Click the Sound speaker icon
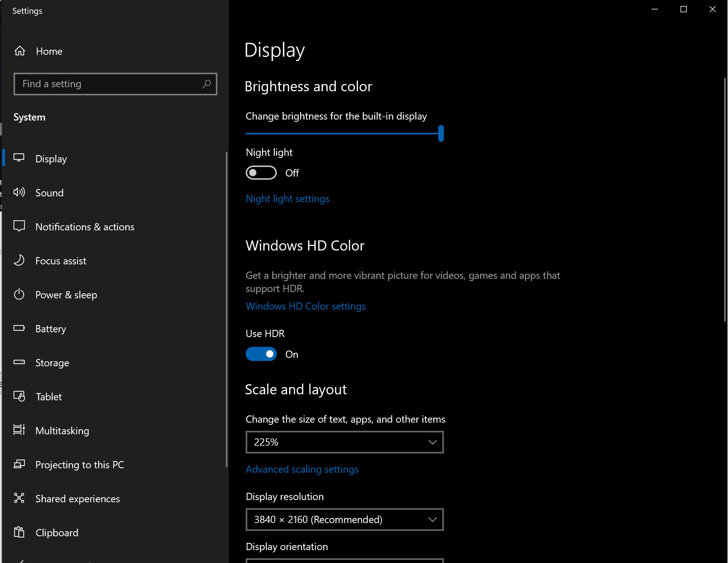The image size is (728, 563). tap(19, 193)
